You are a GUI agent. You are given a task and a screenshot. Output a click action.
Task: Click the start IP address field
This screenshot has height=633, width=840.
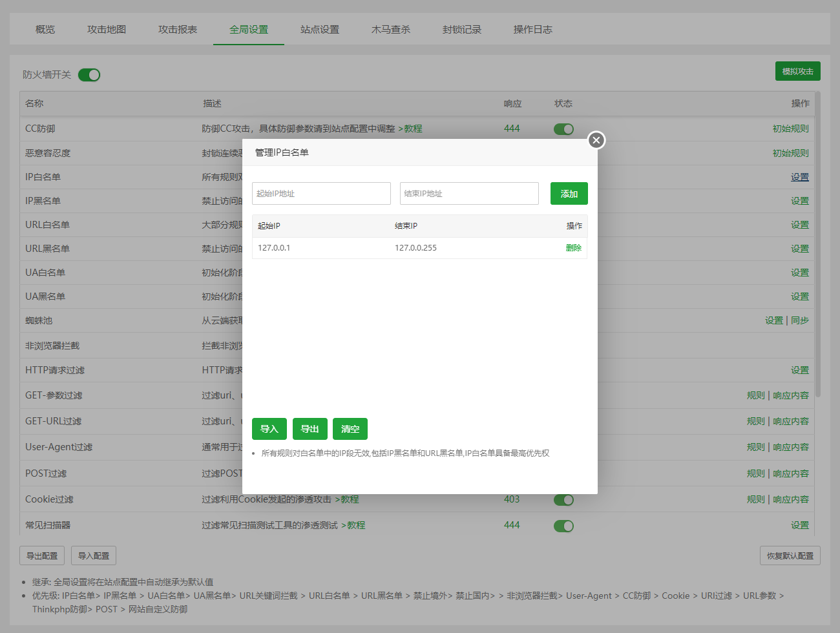[x=321, y=194]
